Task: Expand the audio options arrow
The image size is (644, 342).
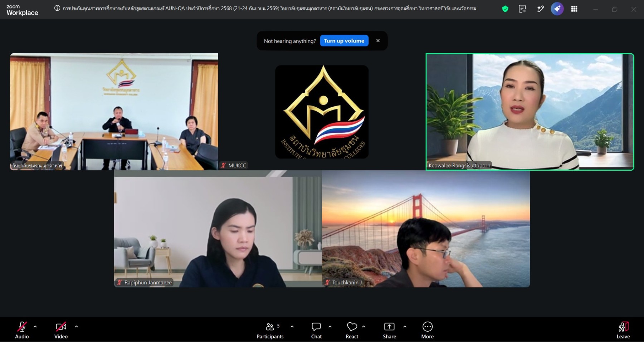Action: [35, 327]
